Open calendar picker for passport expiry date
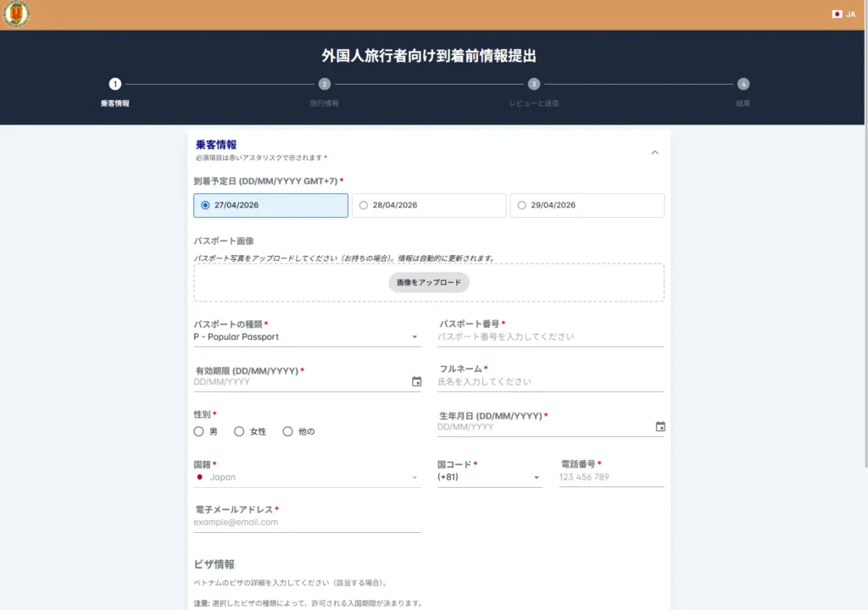 coord(416,382)
